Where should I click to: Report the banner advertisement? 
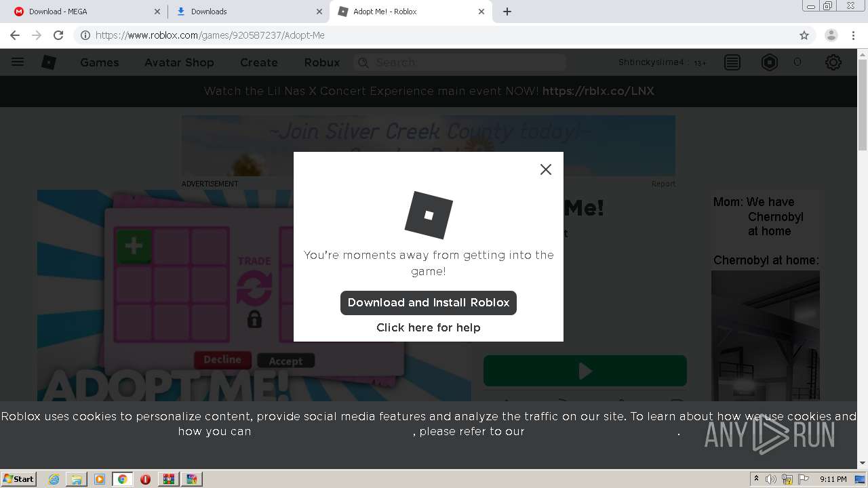tap(663, 184)
